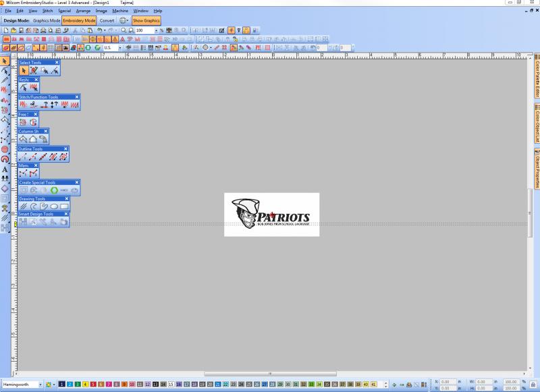
Task: Toggle the lock icon beside the percent fields
Action: 533,385
